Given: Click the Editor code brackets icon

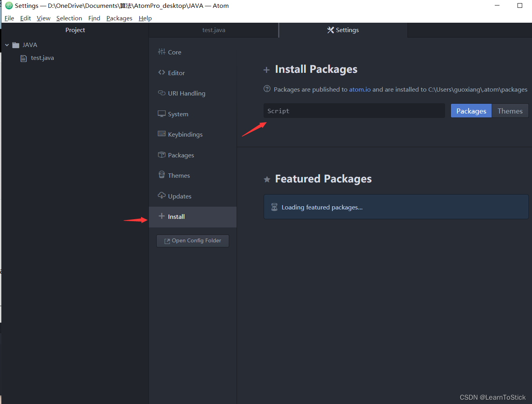Looking at the screenshot, I should point(161,72).
